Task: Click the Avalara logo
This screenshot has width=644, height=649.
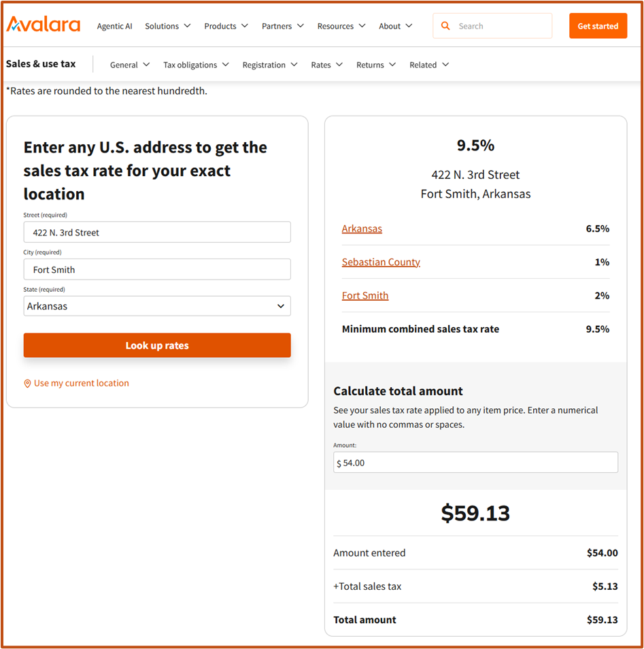Action: pyautogui.click(x=44, y=25)
